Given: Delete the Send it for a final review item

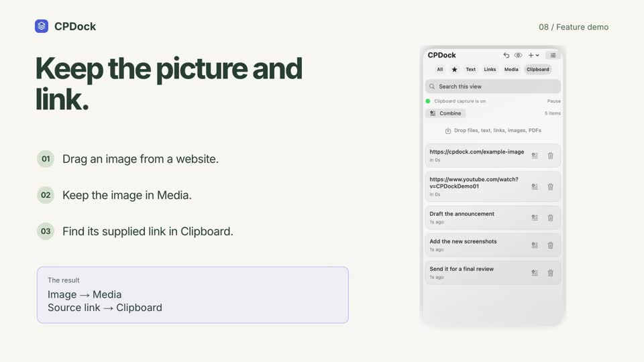Looking at the screenshot, I should tap(550, 273).
